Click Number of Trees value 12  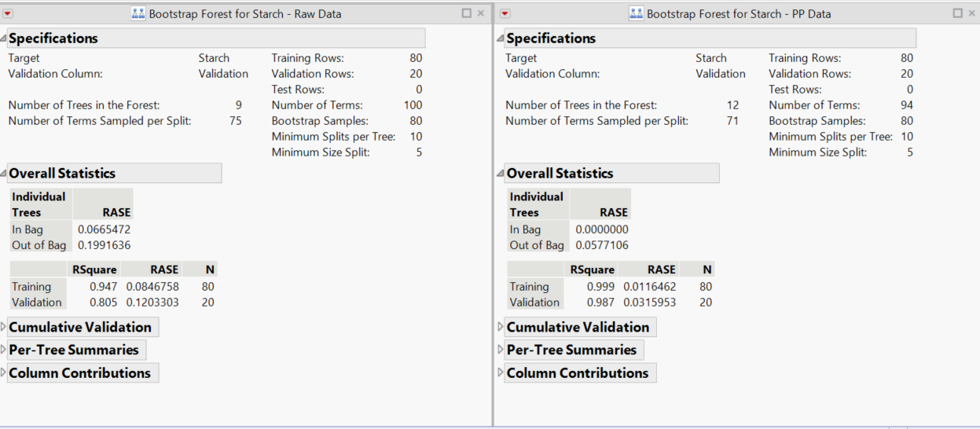click(732, 104)
